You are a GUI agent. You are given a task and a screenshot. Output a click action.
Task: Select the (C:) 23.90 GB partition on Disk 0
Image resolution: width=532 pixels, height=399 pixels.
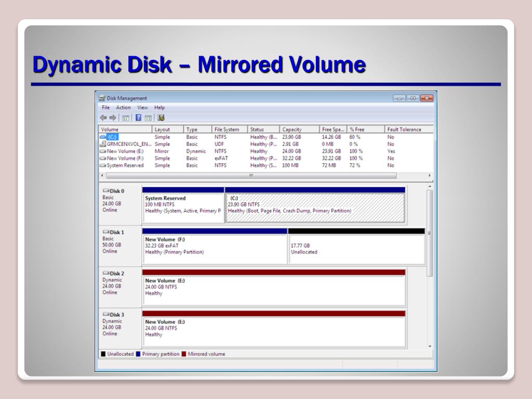(x=315, y=205)
